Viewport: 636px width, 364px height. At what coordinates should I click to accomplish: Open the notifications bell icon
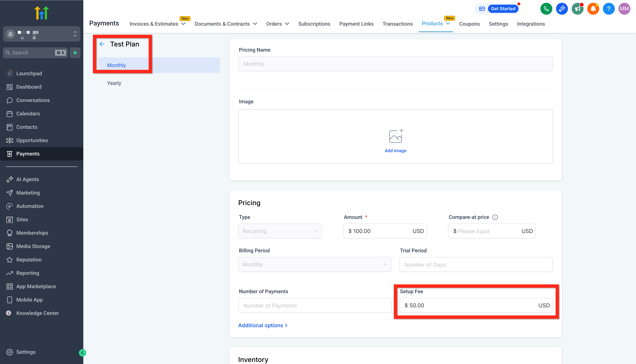pos(593,9)
